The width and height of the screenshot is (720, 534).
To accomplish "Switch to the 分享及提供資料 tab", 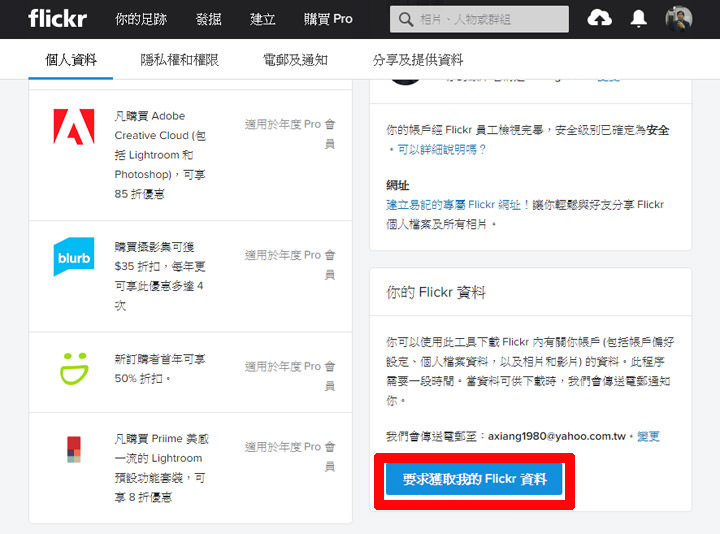I will pyautogui.click(x=418, y=60).
